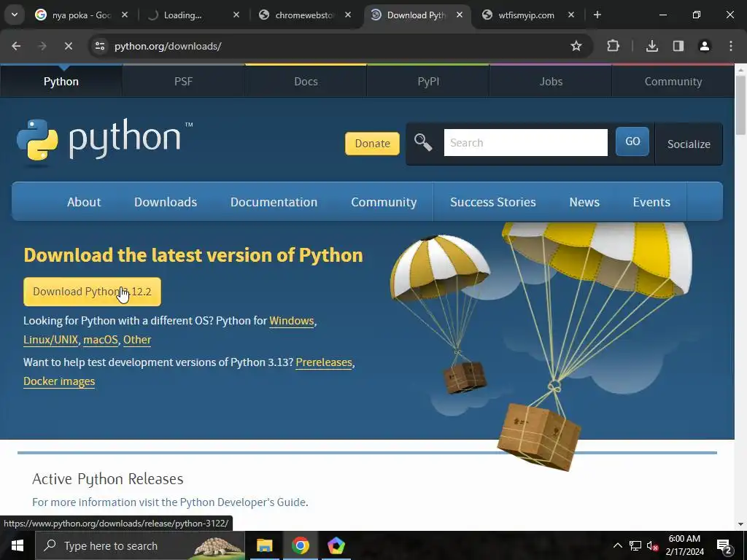Select the Jobs top navigation tab
The image size is (747, 560).
551,82
